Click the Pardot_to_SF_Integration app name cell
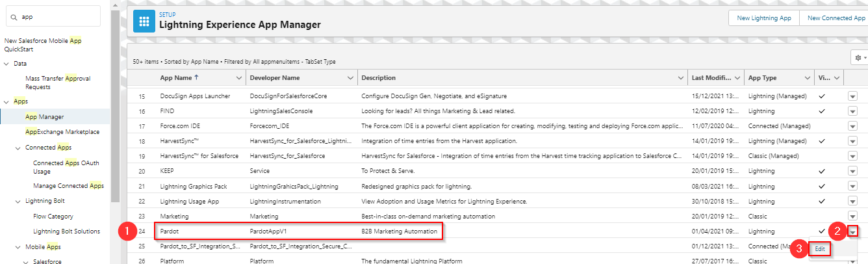Screen dimensions: 868x264 201,246
